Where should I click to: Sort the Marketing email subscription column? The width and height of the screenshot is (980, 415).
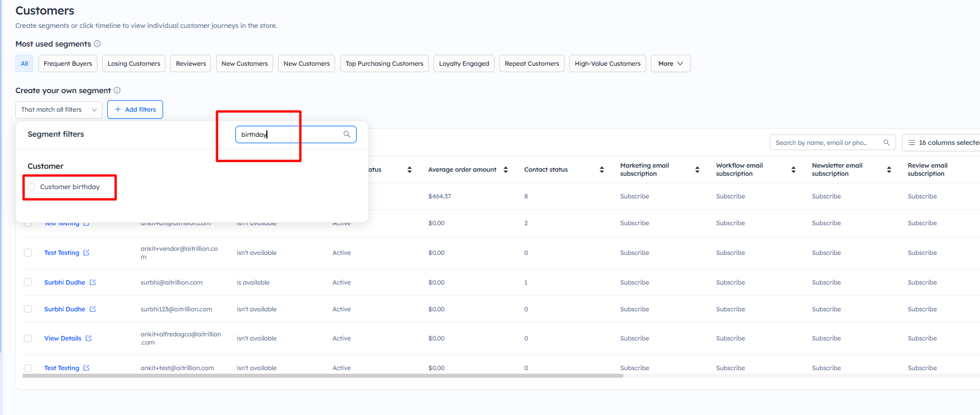click(697, 170)
